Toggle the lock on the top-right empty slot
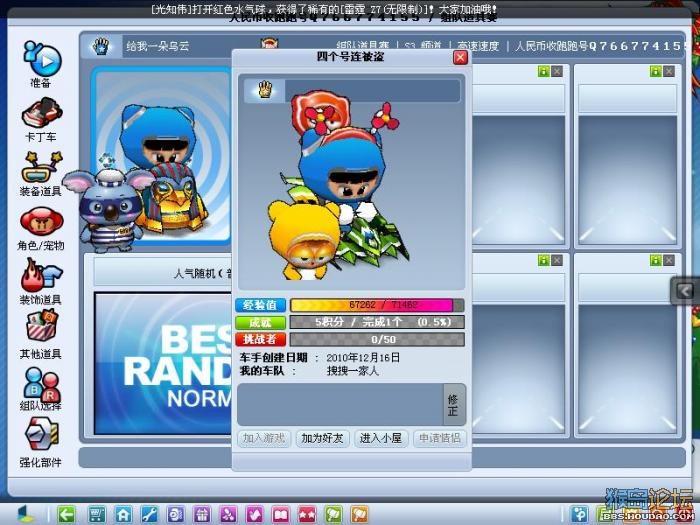The width and height of the screenshot is (700, 525). 655,71
